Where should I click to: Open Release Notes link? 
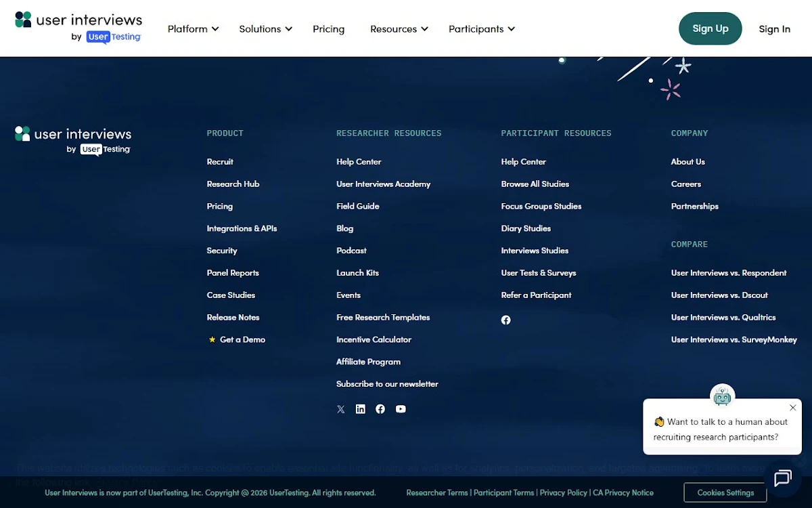pos(233,317)
